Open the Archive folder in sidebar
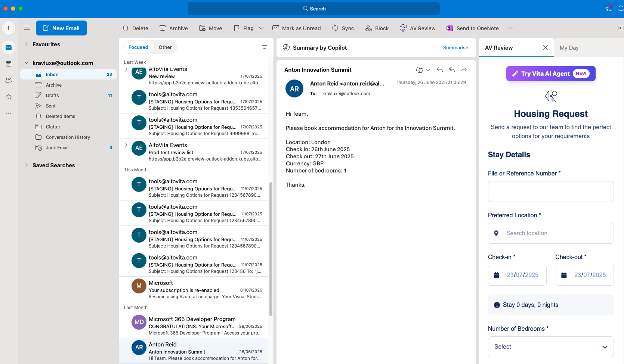The width and height of the screenshot is (624, 364). coord(68,85)
